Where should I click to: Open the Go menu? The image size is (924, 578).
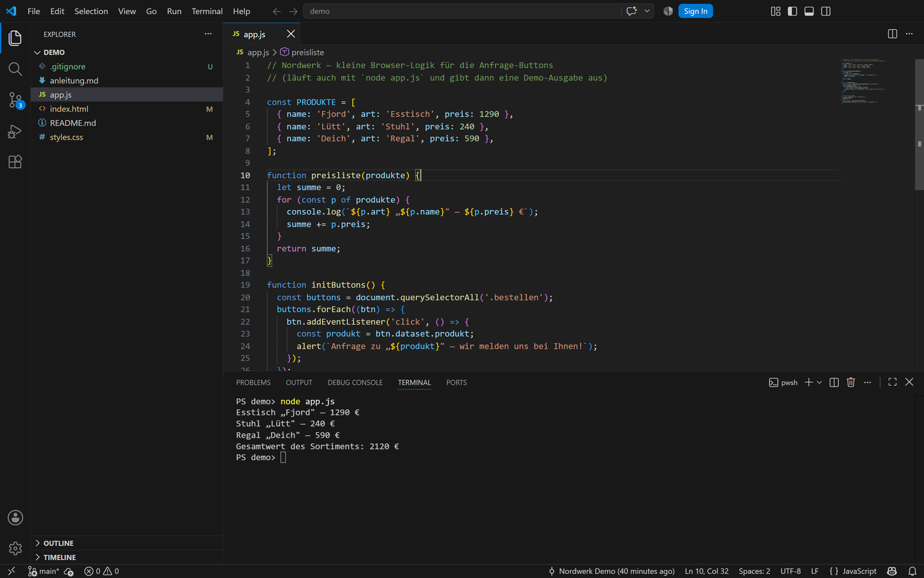pos(151,11)
